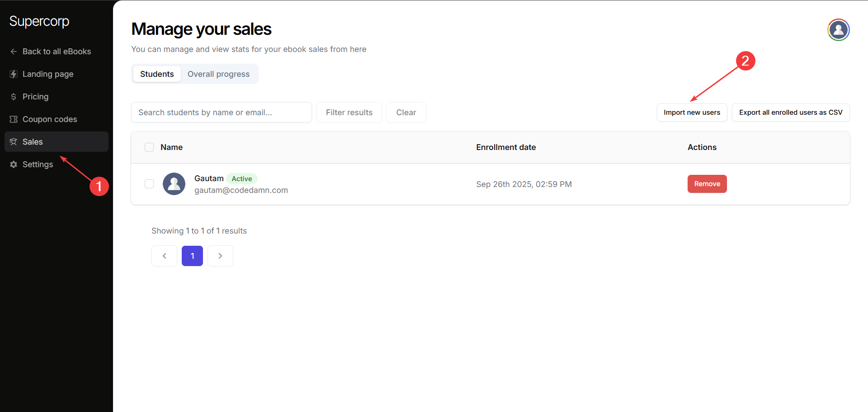The width and height of the screenshot is (868, 412).
Task: Click Gautam's user avatar in table
Action: (174, 184)
